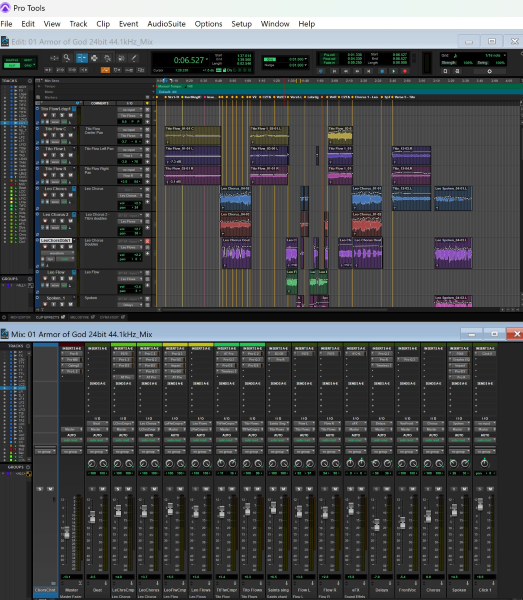Open Master channel automation mode selector
Viewport: 523px width, 600px height.
(x=72, y=440)
